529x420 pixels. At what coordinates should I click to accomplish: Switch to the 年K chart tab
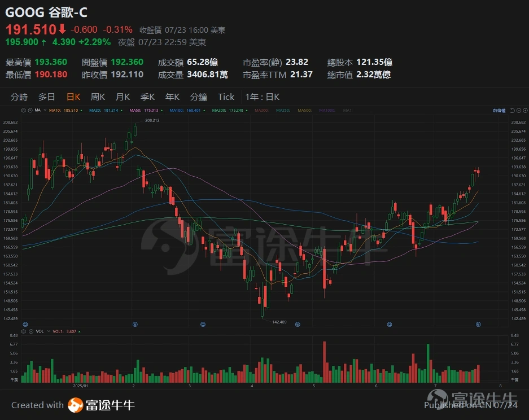[x=172, y=97]
